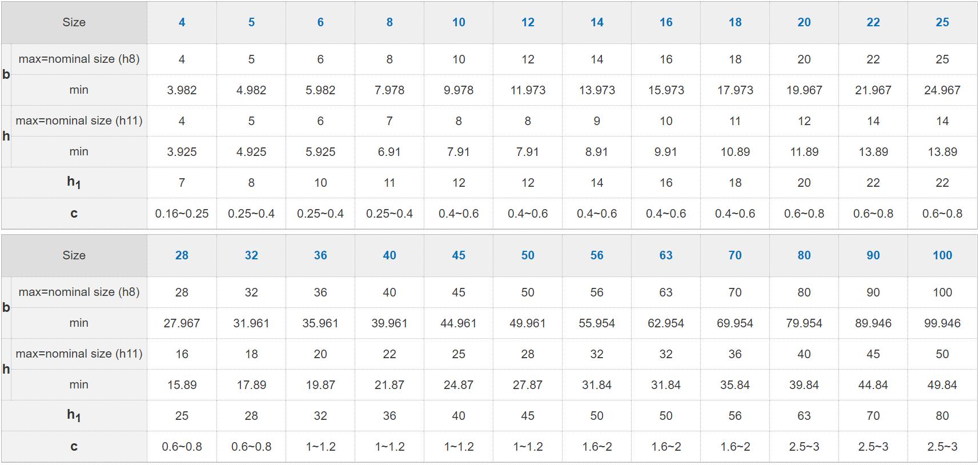Viewport: 980px width, 465px height.
Task: Click the 3.982 min width cell
Action: click(x=182, y=90)
